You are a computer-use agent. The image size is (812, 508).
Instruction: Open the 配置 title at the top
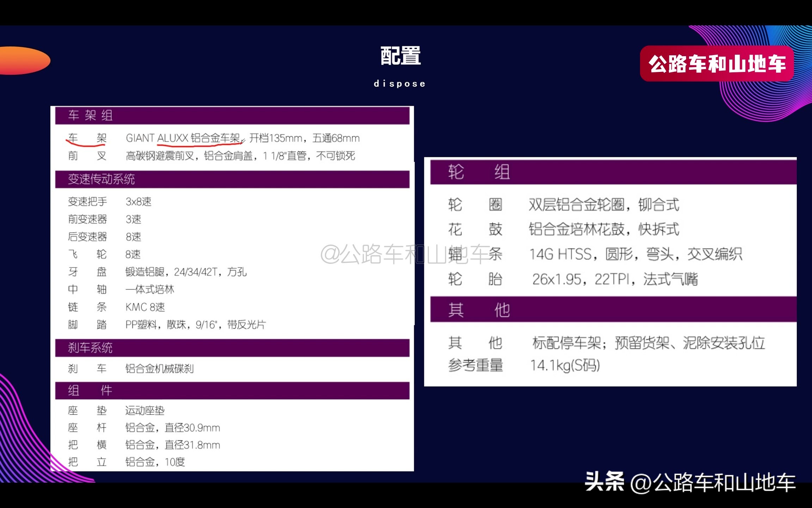coord(399,55)
